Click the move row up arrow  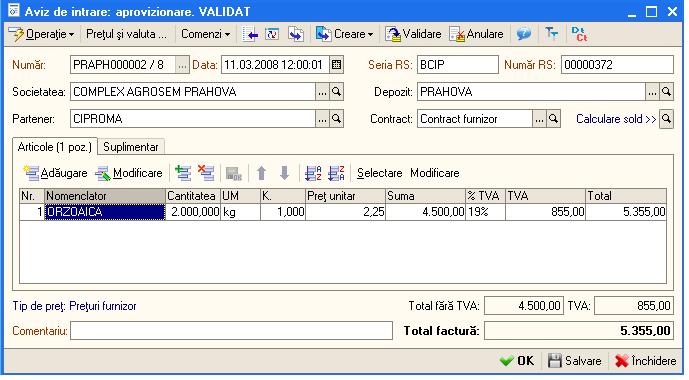coord(261,173)
